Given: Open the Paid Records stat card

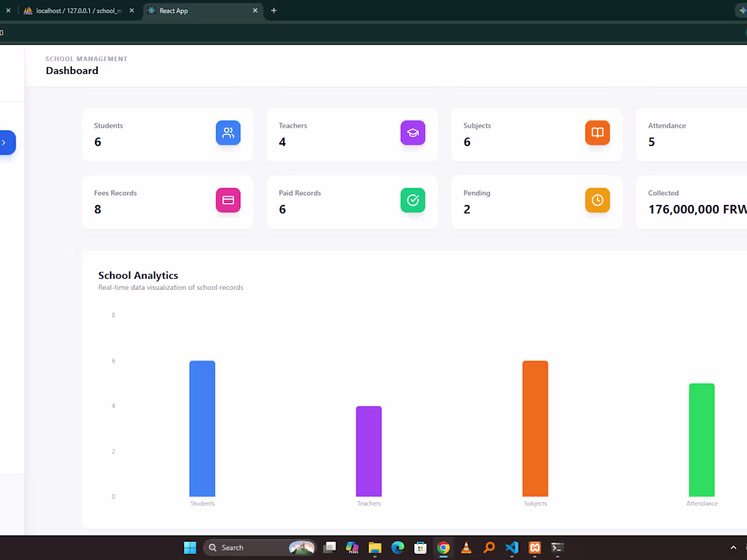Looking at the screenshot, I should tap(352, 202).
